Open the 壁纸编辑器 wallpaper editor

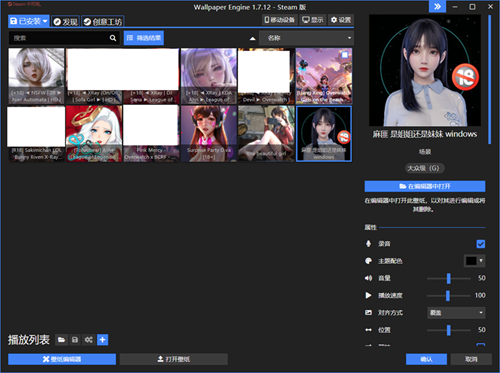point(62,359)
